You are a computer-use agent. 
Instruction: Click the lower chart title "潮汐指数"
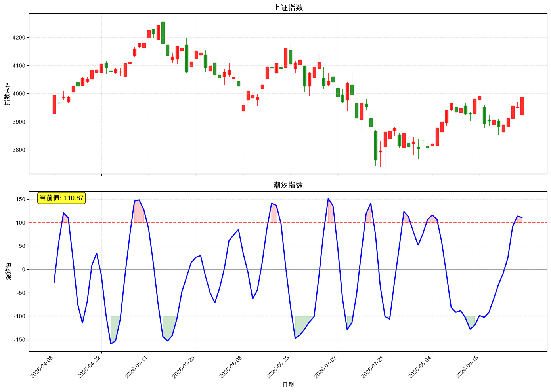(288, 185)
